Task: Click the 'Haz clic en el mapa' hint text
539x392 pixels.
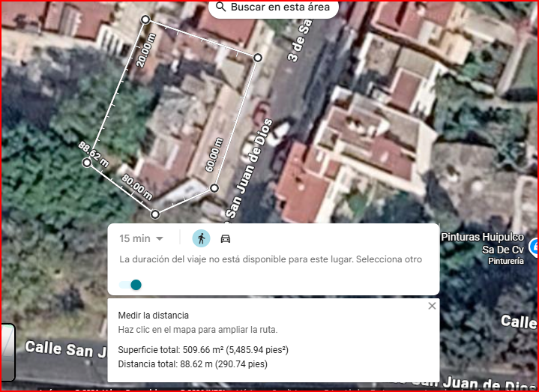Action: [x=198, y=330]
